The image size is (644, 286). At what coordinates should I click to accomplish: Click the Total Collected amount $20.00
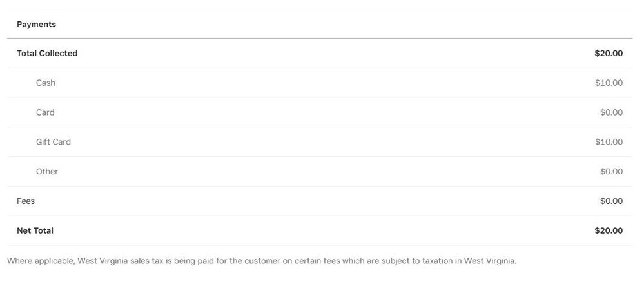click(x=608, y=54)
